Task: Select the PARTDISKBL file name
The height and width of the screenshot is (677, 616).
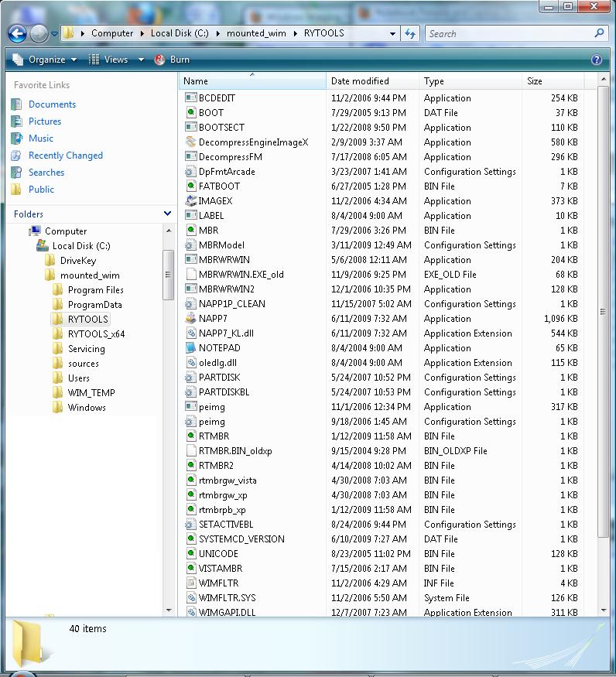Action: tap(224, 391)
